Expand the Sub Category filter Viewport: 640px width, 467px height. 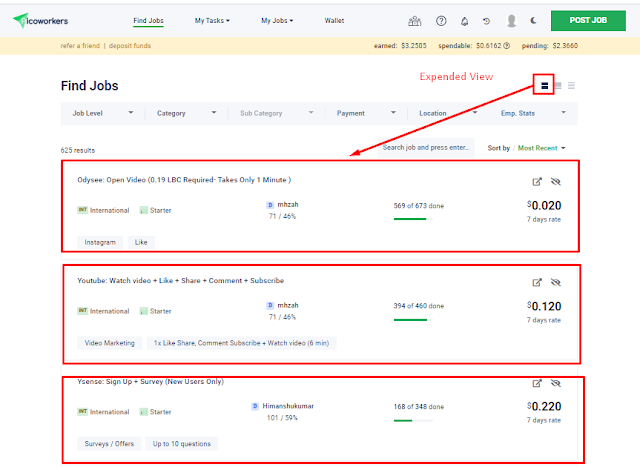point(277,113)
